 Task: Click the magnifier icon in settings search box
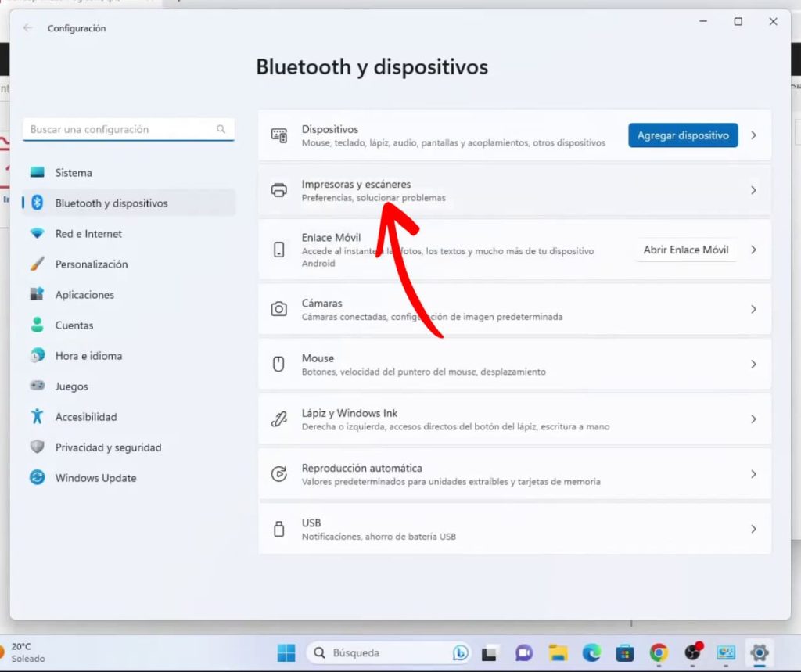click(x=221, y=129)
